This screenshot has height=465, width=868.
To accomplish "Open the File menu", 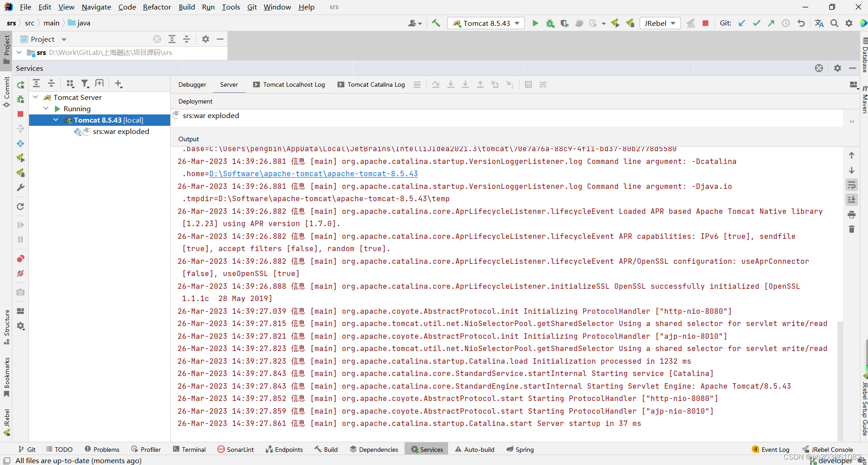I will click(x=25, y=7).
